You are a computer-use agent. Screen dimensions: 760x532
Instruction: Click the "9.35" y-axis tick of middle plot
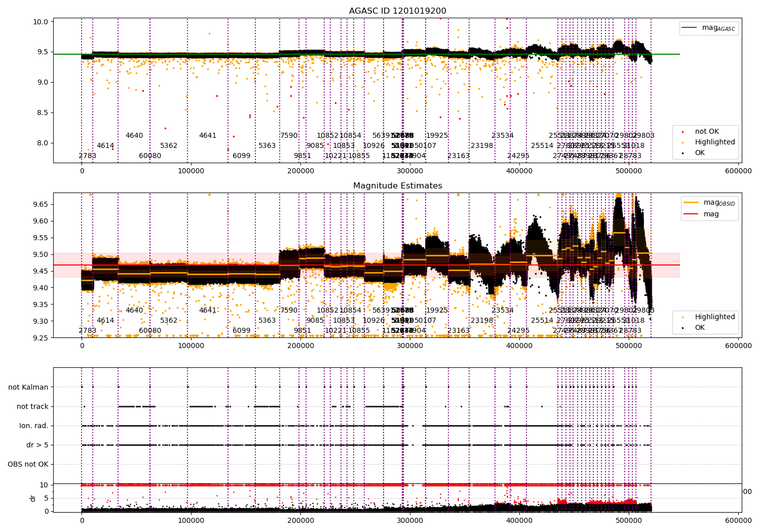(41, 305)
